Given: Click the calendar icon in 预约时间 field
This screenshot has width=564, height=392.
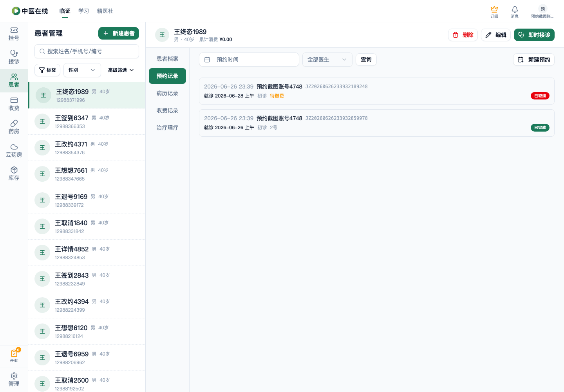Looking at the screenshot, I should (x=207, y=60).
